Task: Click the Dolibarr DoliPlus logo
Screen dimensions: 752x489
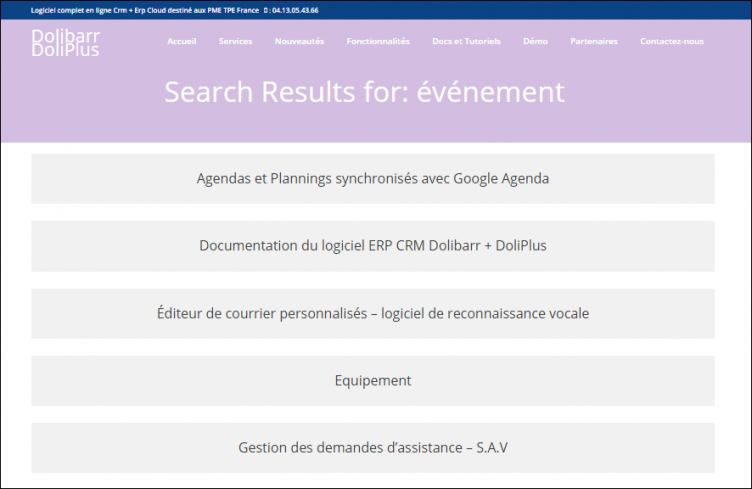Action: pyautogui.click(x=66, y=43)
